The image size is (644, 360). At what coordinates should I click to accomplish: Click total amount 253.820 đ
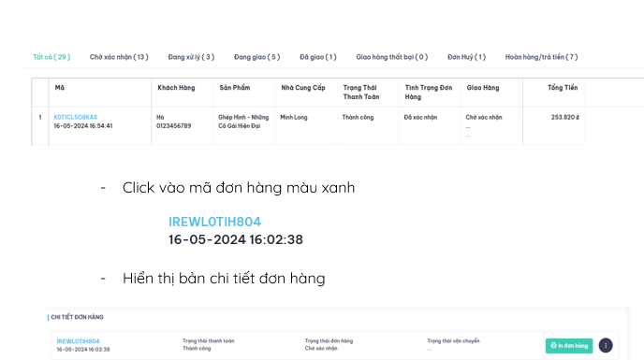click(x=564, y=117)
